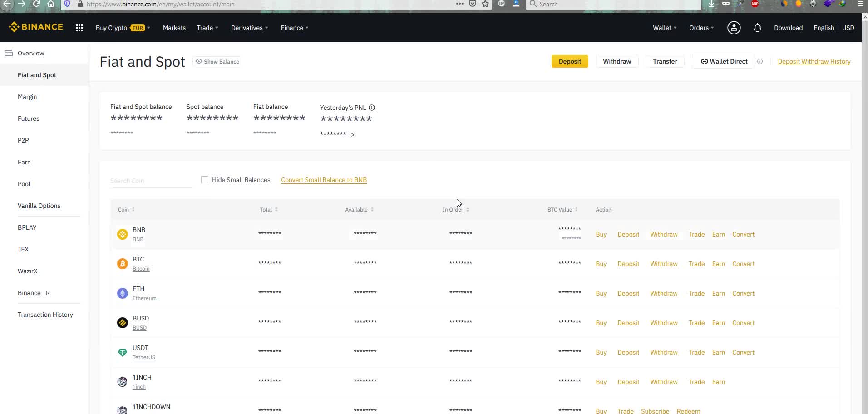Image resolution: width=868 pixels, height=414 pixels.
Task: Click the browser downloads arrow icon
Action: coord(711,4)
